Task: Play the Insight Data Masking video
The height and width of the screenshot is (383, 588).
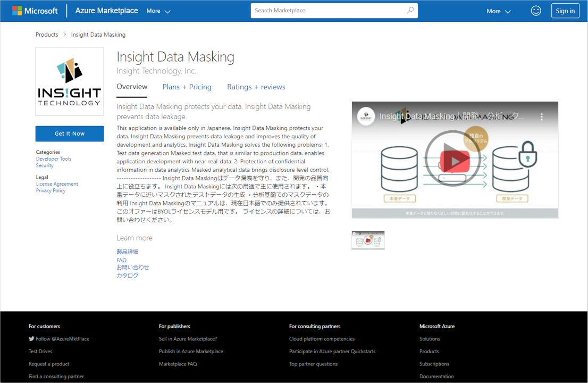Action: (455, 161)
